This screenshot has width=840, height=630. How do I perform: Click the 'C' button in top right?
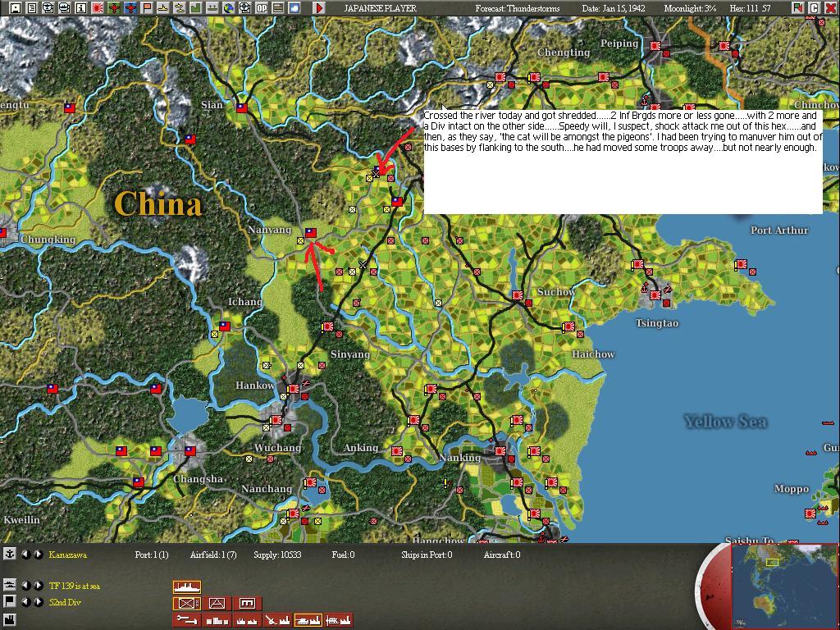(815, 7)
